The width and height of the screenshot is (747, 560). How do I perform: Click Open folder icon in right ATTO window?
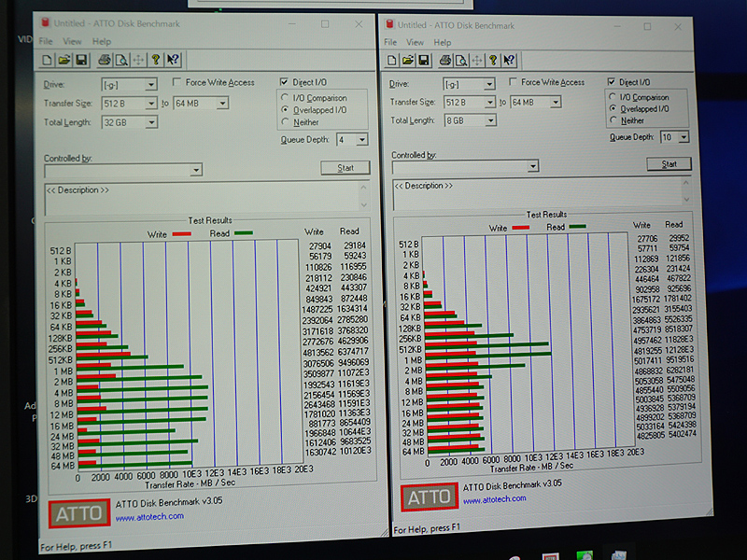408,60
